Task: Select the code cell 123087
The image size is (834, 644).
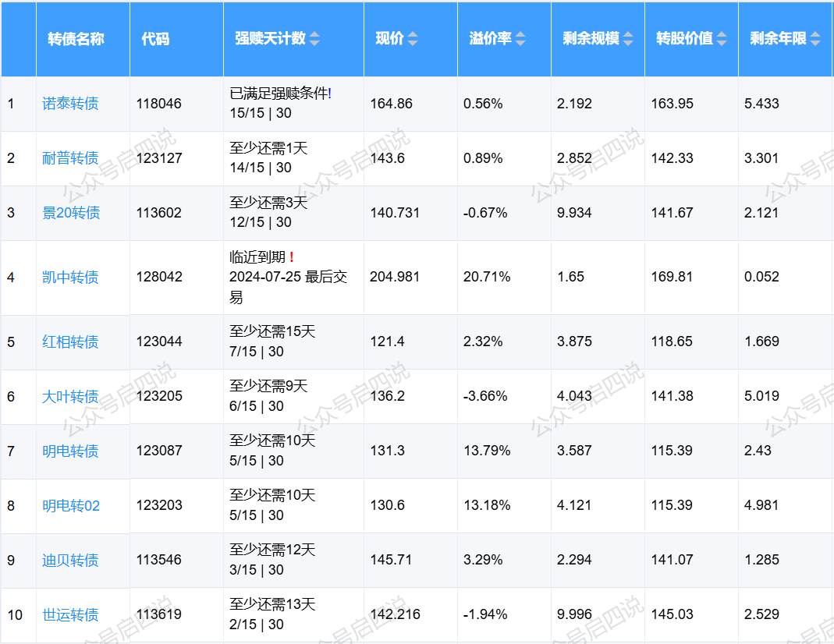Action: (x=159, y=451)
